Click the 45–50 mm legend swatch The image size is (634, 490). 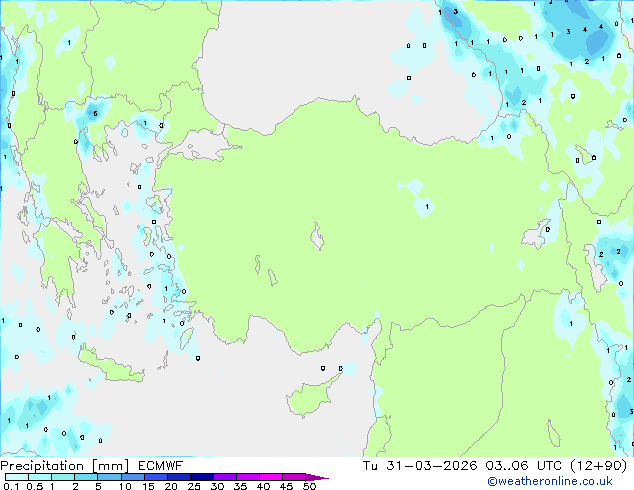294,477
